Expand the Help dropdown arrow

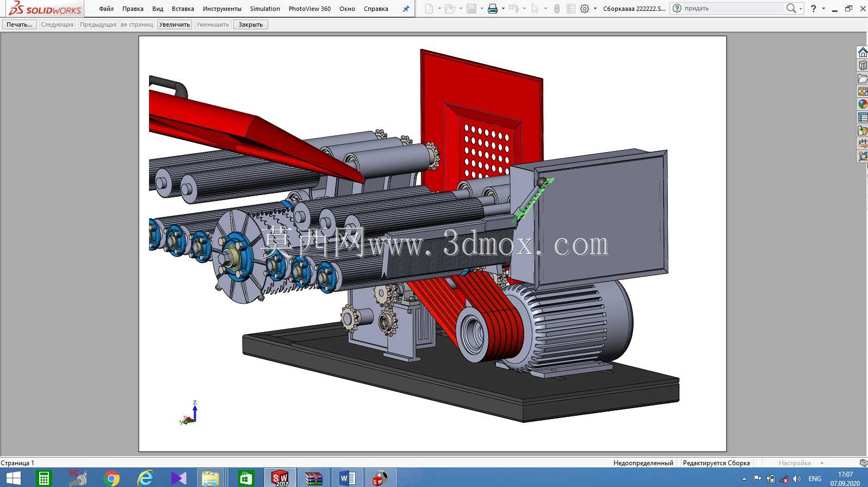click(823, 9)
